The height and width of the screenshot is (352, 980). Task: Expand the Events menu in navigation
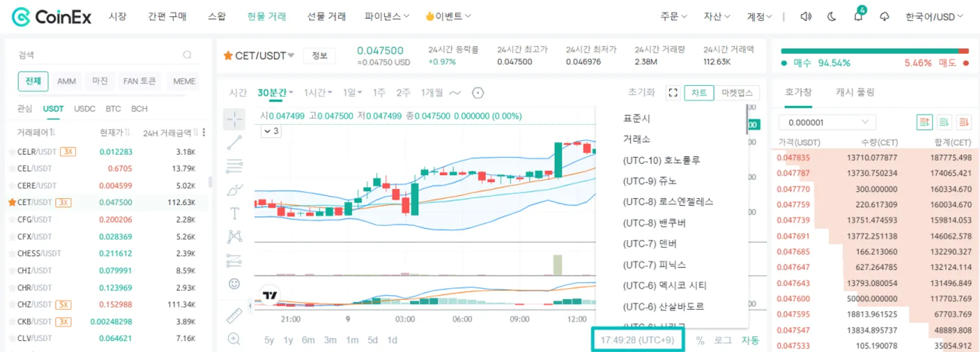448,17
